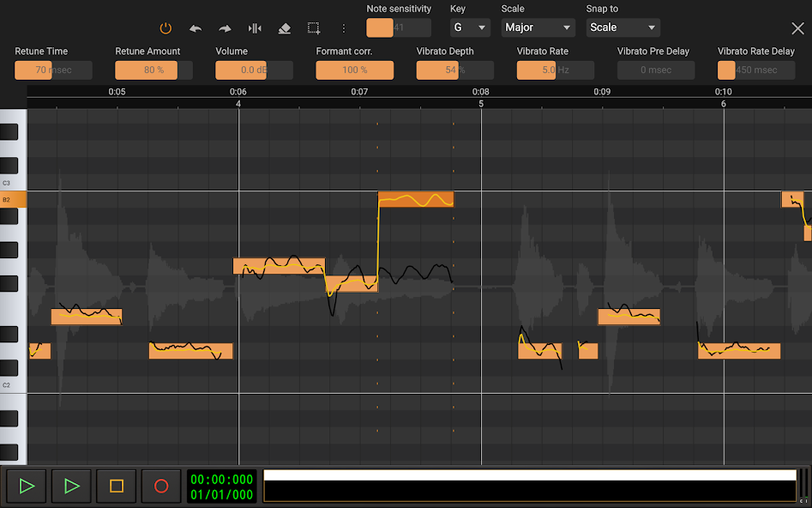Select the highlighted B2 piano key
The height and width of the screenshot is (508, 812).
point(12,198)
